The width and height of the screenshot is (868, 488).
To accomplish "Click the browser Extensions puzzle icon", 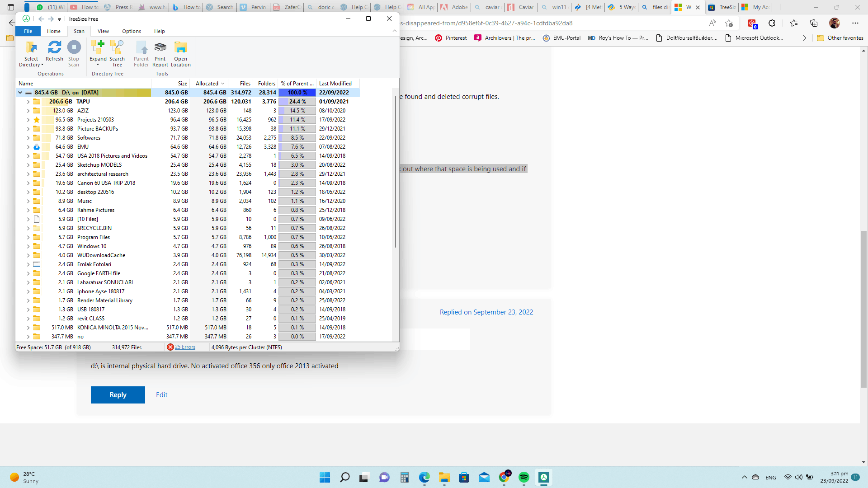I will (x=772, y=23).
